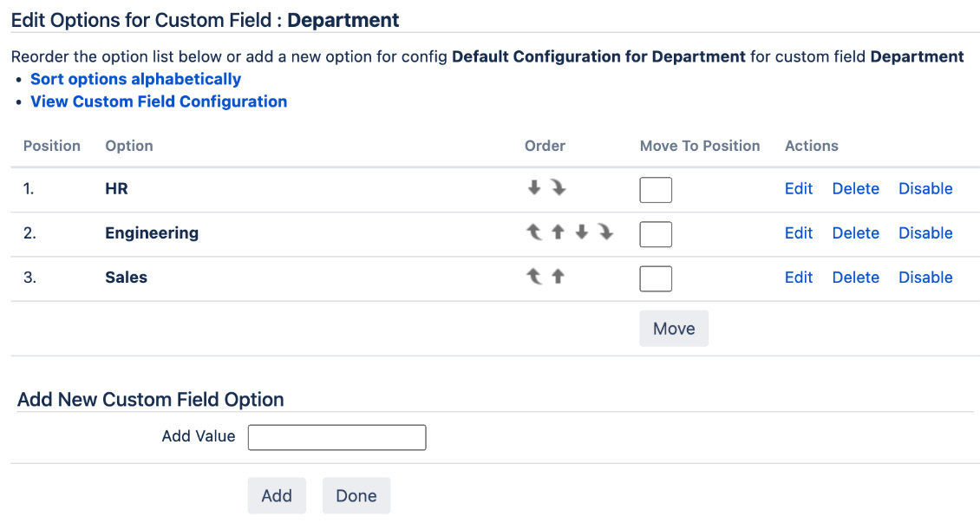
Task: Open View Custom Field Configuration
Action: click(x=159, y=101)
